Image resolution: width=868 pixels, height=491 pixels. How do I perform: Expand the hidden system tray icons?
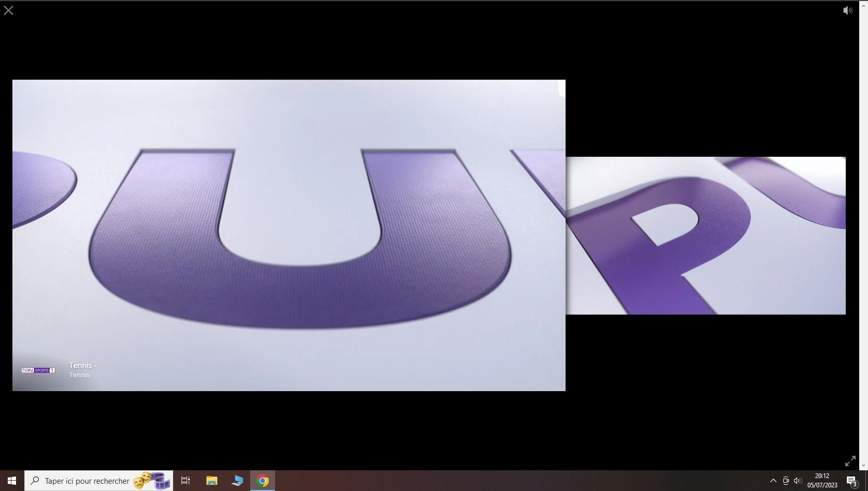coord(773,481)
